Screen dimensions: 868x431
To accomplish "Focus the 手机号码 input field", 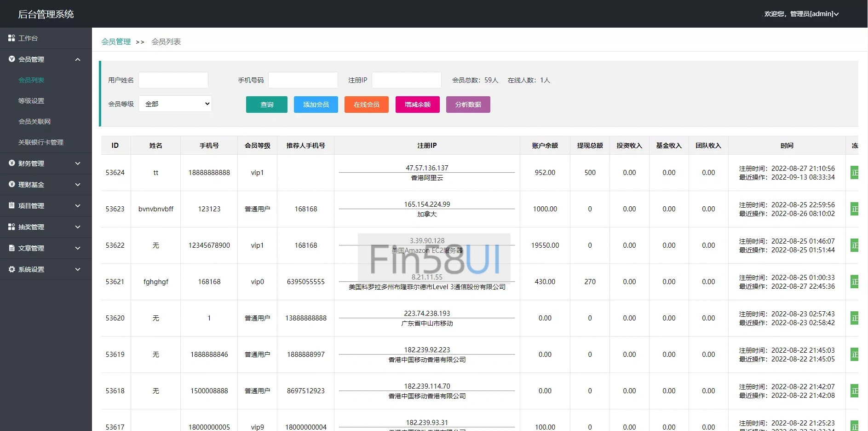I will (x=303, y=80).
